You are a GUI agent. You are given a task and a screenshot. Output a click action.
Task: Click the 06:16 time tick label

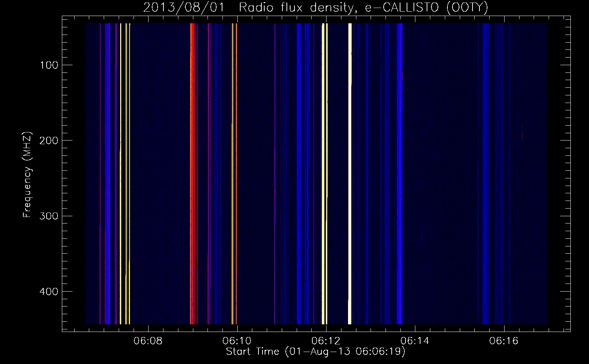coord(504,341)
